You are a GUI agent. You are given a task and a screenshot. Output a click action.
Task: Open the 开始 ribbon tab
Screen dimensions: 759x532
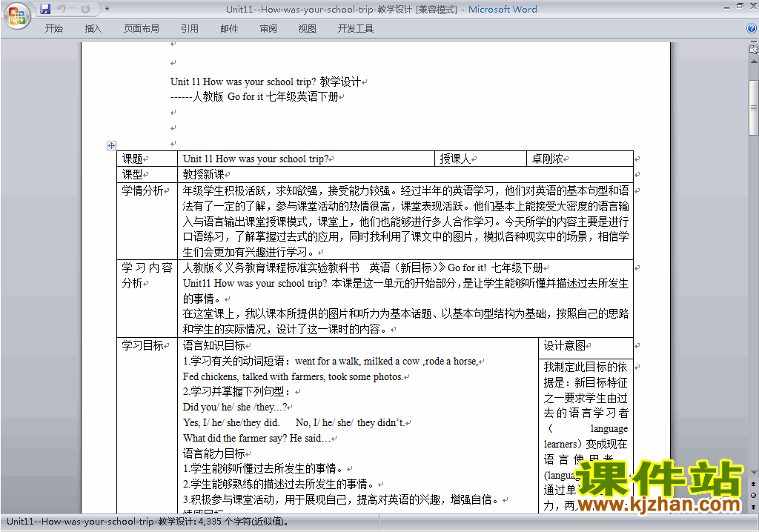53,29
